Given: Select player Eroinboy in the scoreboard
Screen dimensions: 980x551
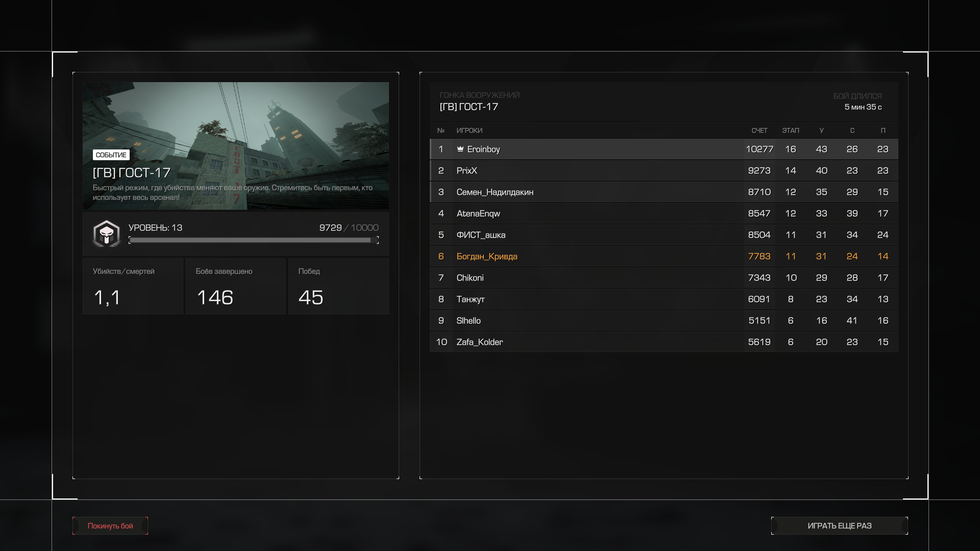Looking at the screenshot, I should [x=664, y=149].
